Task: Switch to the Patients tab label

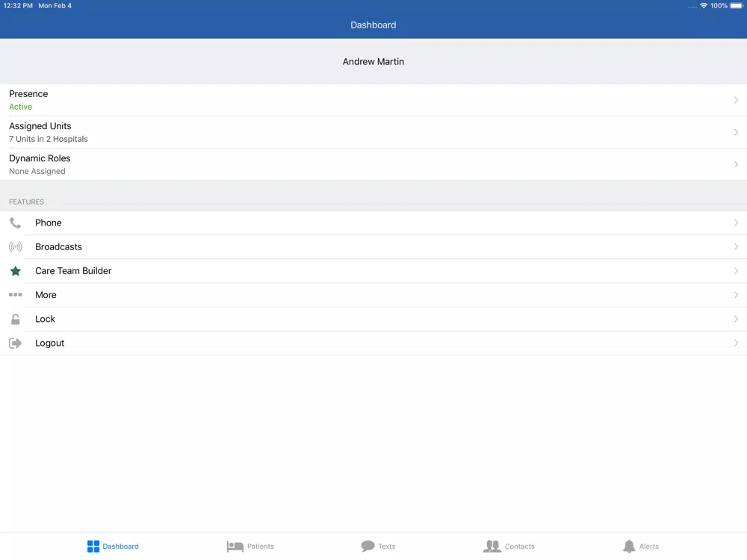Action: 261,547
